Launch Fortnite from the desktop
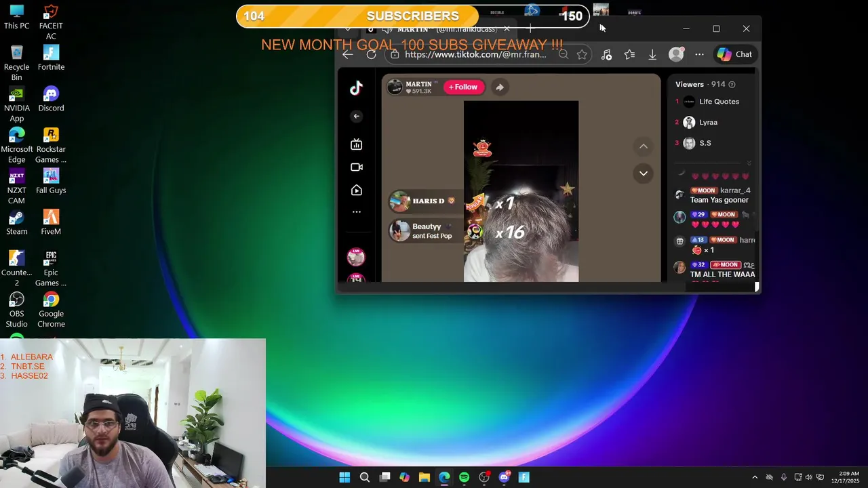 click(x=51, y=58)
